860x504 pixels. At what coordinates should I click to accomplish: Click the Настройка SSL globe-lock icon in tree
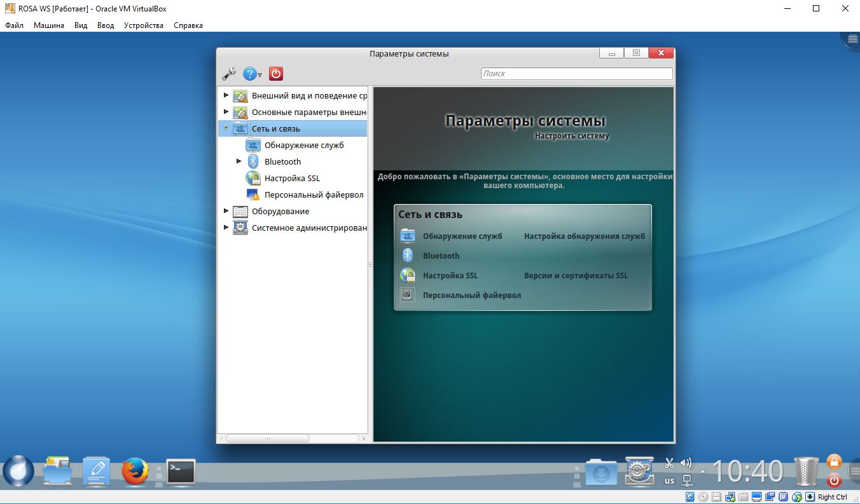tap(253, 178)
